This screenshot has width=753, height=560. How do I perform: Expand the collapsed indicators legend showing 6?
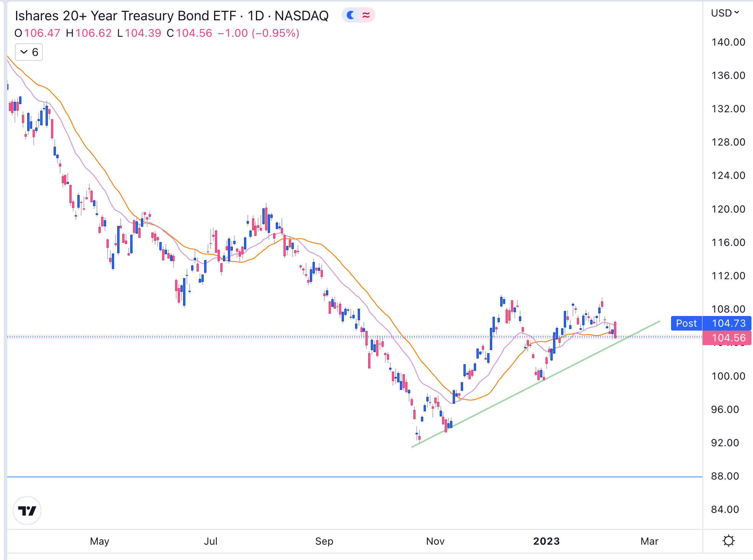coord(29,52)
